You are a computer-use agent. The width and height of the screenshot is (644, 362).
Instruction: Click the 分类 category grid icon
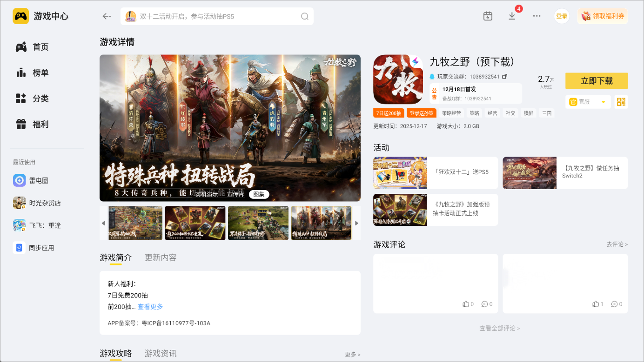pos(21,99)
